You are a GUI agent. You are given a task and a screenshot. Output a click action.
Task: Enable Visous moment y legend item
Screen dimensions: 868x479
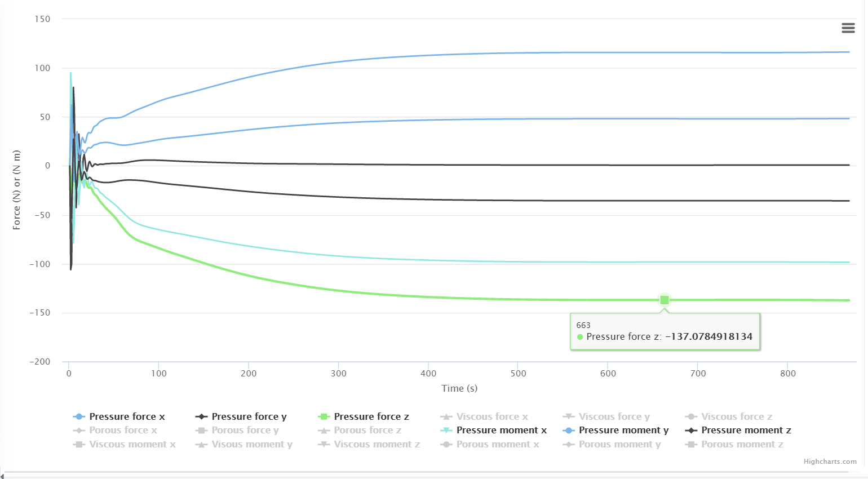click(251, 445)
